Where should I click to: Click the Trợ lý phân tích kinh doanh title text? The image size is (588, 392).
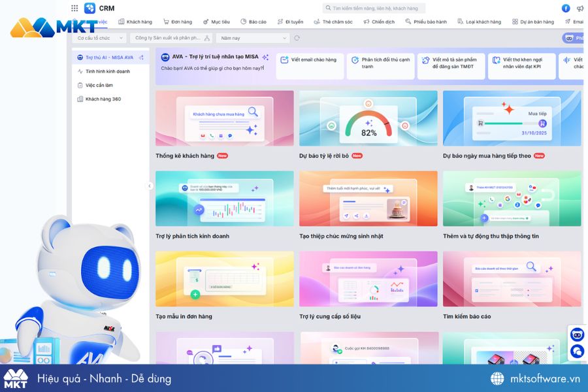pos(192,236)
